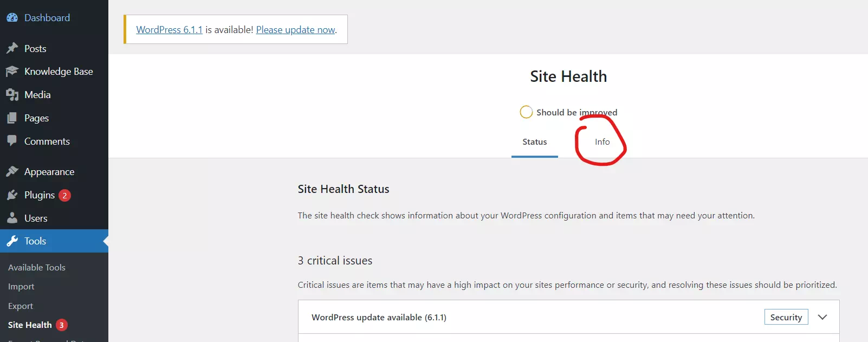Click the 3 critical issues heading
The image size is (868, 342).
(x=335, y=261)
